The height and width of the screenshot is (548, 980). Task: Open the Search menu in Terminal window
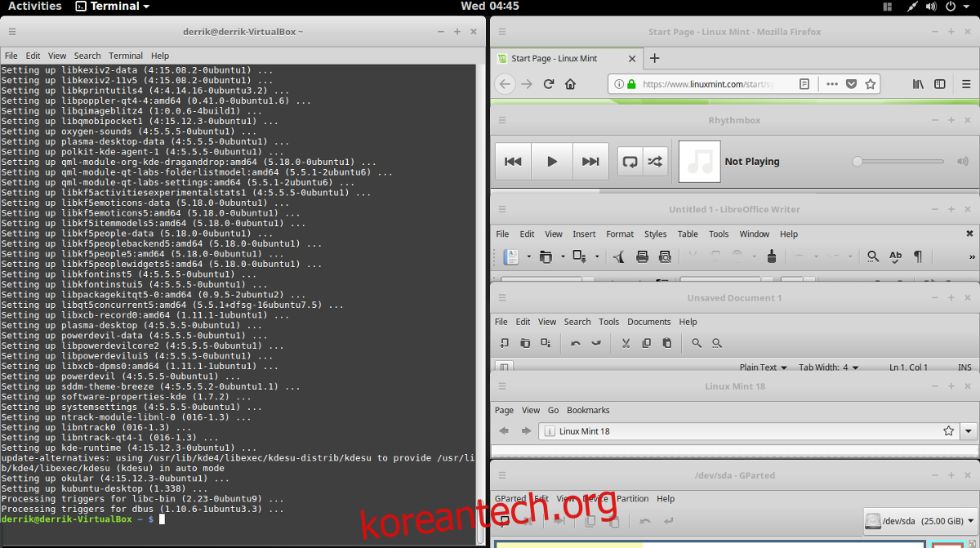click(x=87, y=56)
